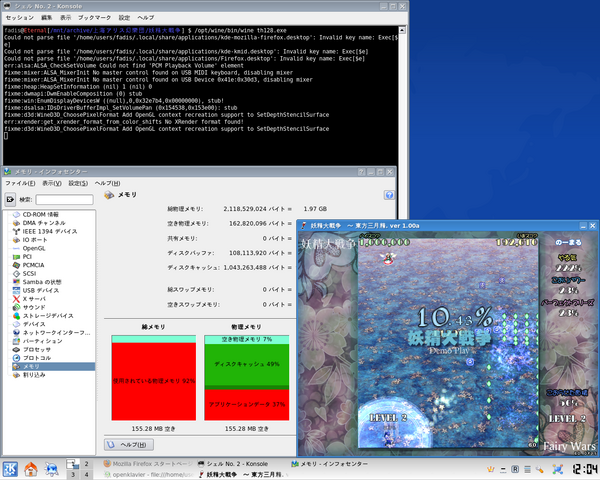Switch to virtual desktop 3 in pager

[x=73, y=475]
